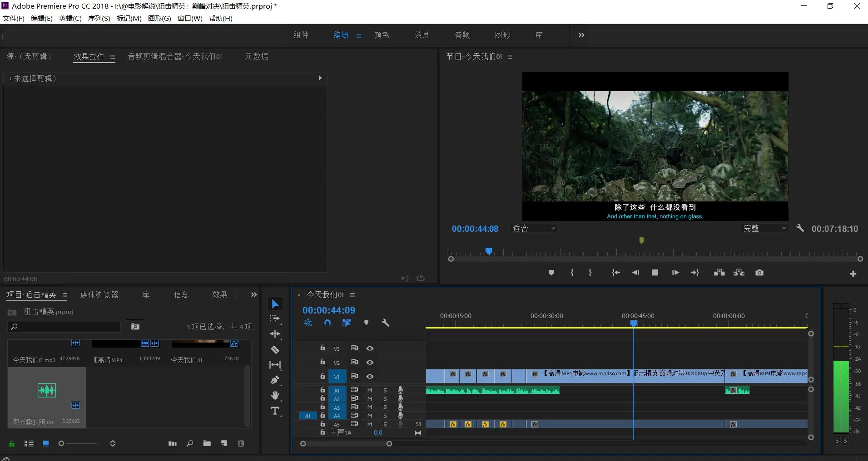This screenshot has width=868, height=461.
Task: Switch to 音频 workspace
Action: (462, 35)
